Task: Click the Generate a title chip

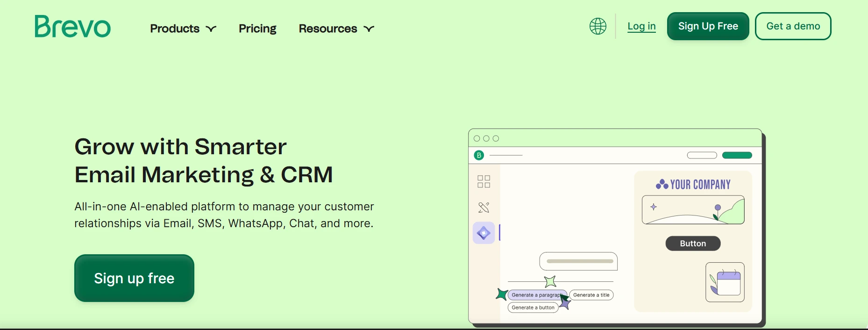Action: point(591,295)
